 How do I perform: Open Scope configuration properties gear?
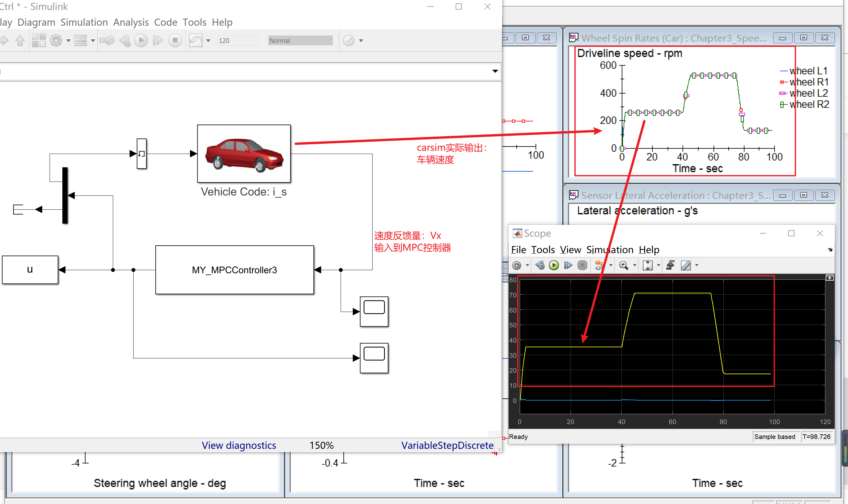[x=517, y=265]
